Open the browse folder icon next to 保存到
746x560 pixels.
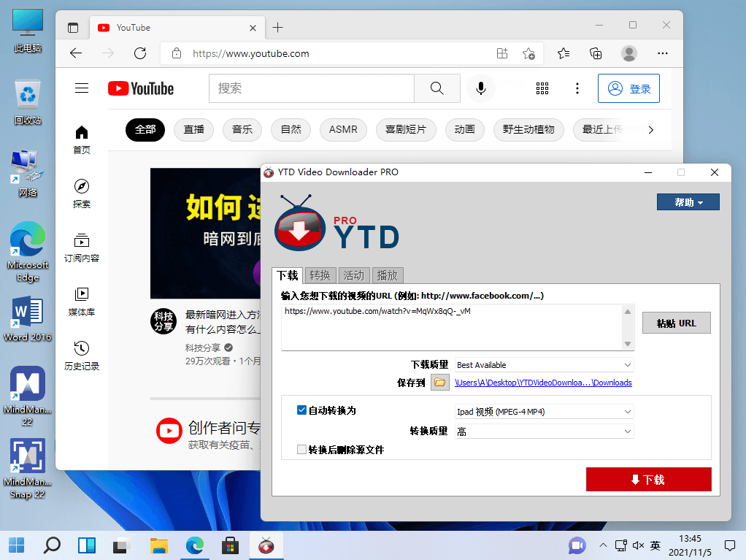[440, 383]
